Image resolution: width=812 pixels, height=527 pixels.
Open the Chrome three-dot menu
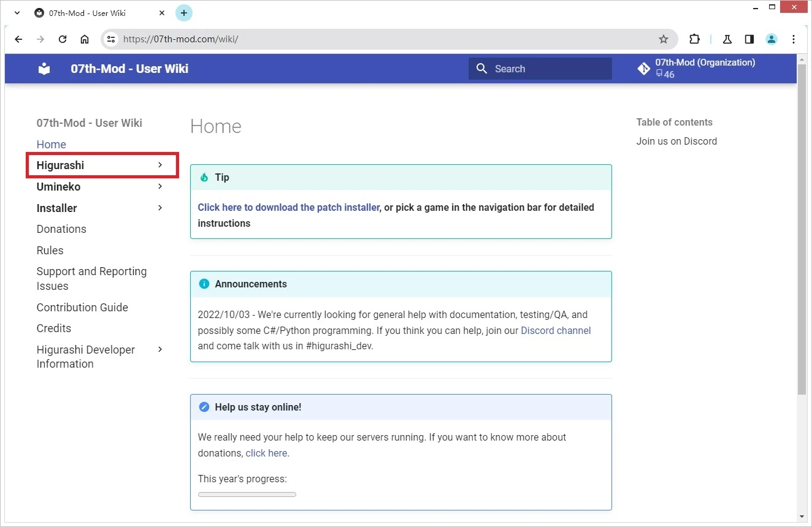pyautogui.click(x=793, y=39)
